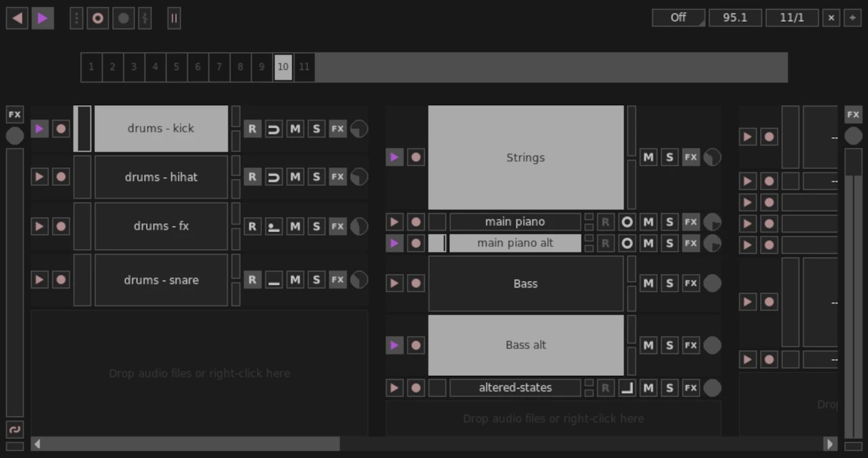Viewport: 868px width, 458px height.
Task: Enable R action reading on drums - fx
Action: [x=252, y=226]
